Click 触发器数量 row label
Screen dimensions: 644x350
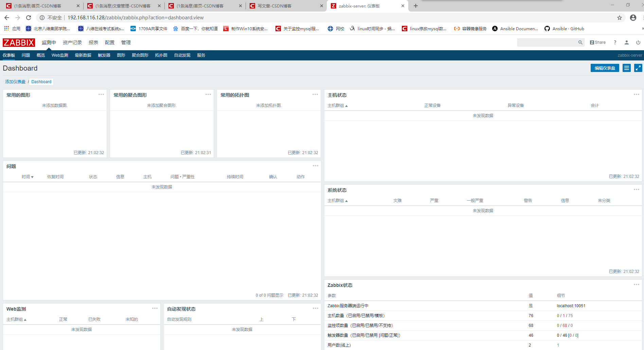(x=364, y=335)
